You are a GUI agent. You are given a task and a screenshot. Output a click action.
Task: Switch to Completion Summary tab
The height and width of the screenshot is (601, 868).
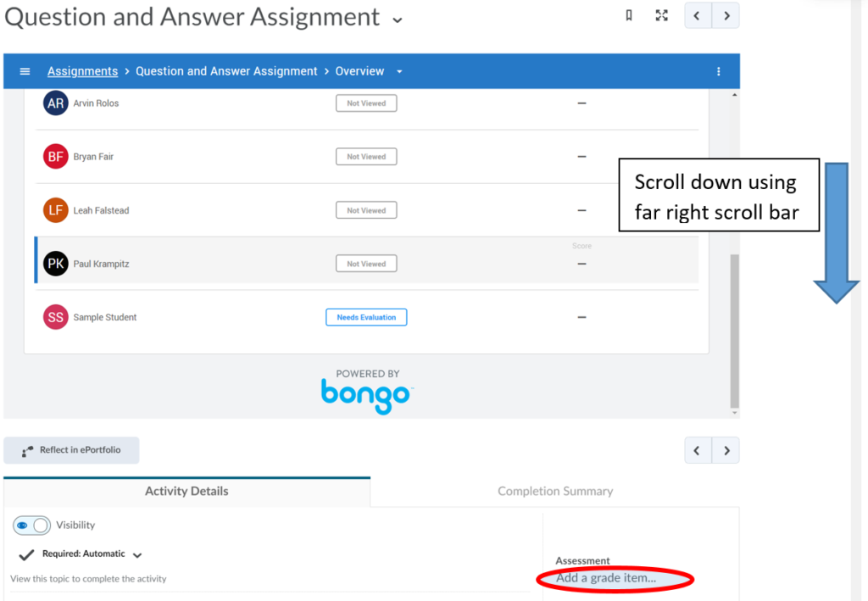(554, 491)
